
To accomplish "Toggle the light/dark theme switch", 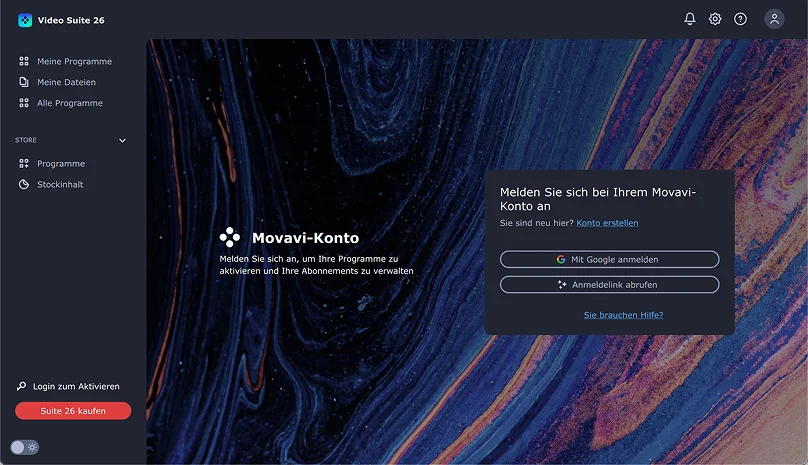I will 24,447.
